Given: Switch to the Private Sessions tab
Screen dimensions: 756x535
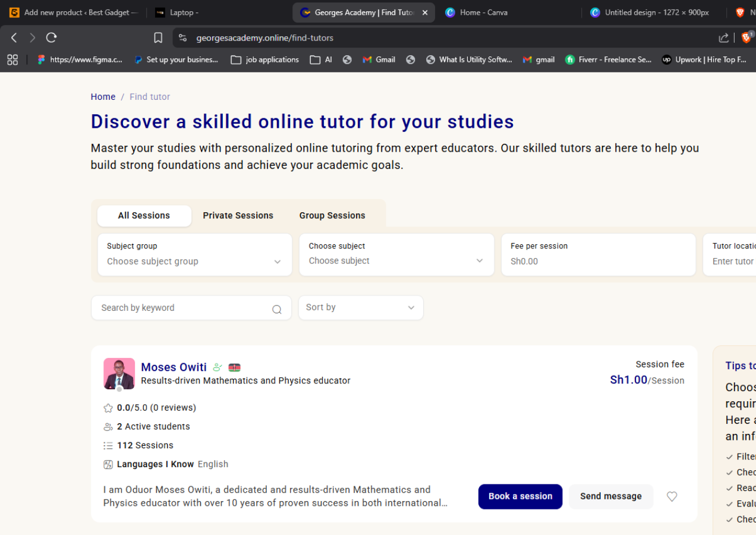Looking at the screenshot, I should [238, 215].
